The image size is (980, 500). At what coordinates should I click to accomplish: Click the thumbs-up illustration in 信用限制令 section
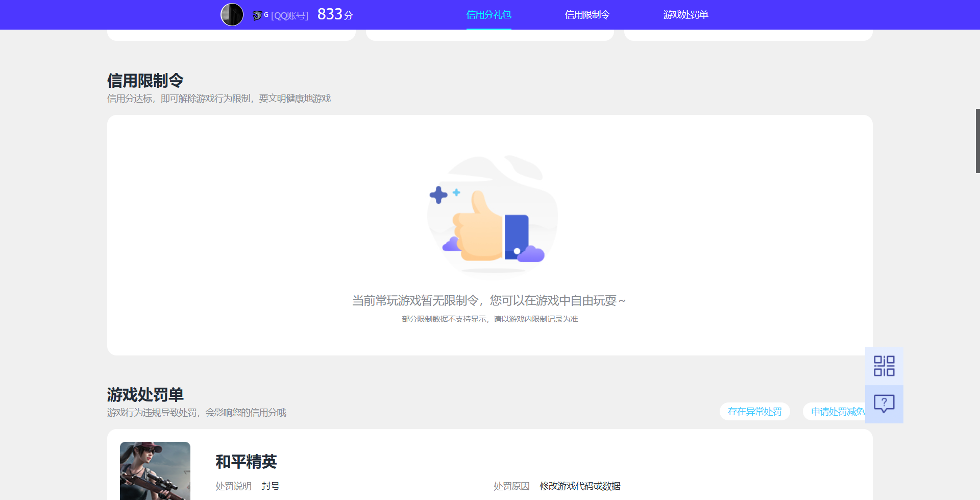coord(491,215)
